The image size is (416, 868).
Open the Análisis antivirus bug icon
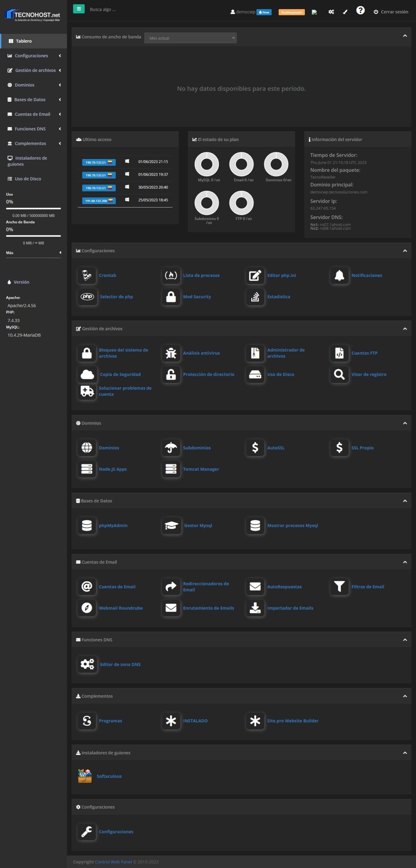click(171, 353)
